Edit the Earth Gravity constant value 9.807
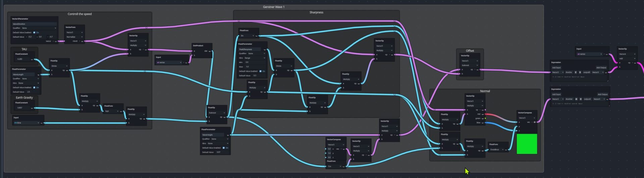Viewport: 644px width, 178px height. (23, 108)
